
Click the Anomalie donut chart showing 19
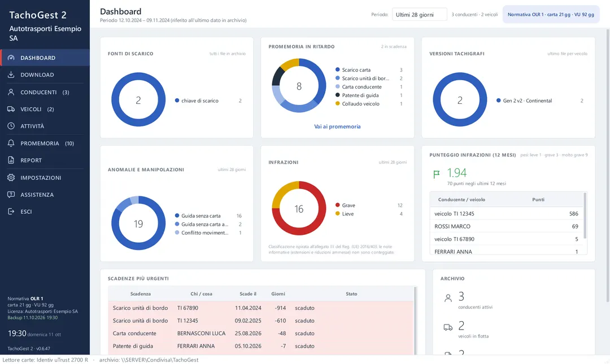tap(138, 223)
